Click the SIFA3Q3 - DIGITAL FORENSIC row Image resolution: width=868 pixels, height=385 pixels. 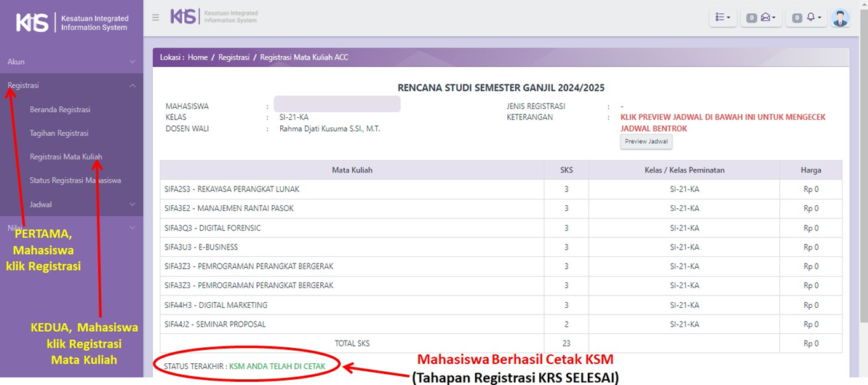point(351,228)
